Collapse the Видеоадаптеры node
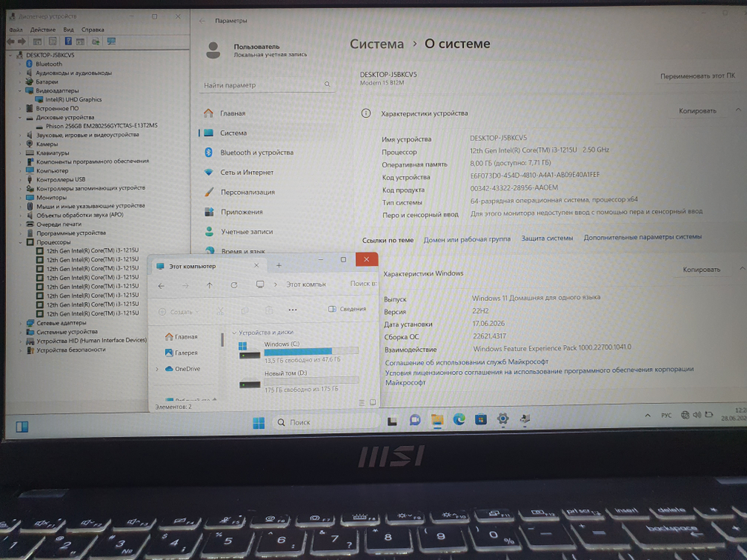The image size is (747, 560). (x=20, y=90)
